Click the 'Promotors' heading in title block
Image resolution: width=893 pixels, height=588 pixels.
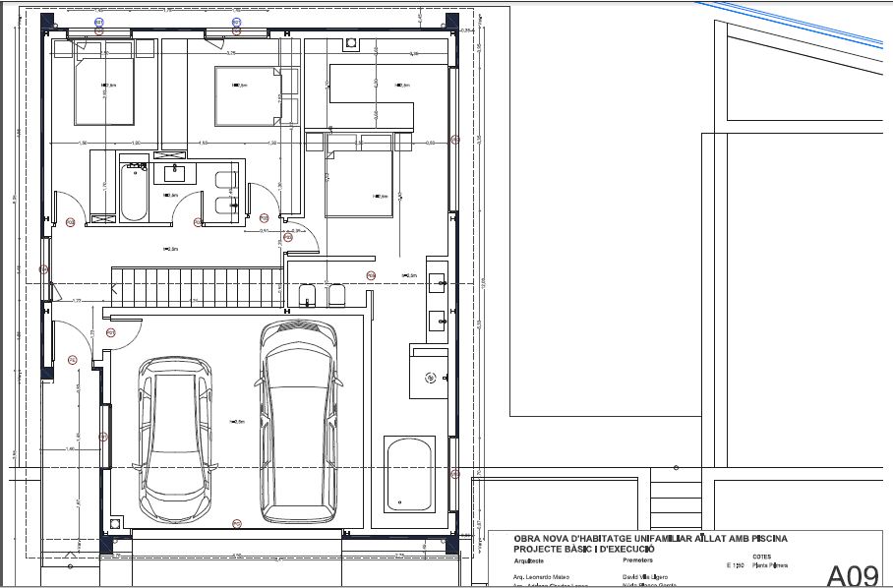[x=638, y=559]
